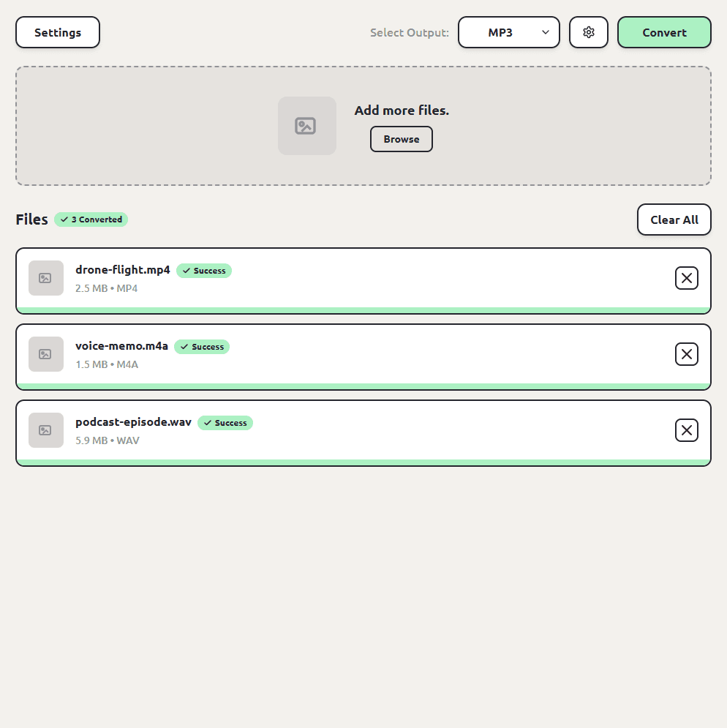Click the 'Select Output:' label

point(410,32)
